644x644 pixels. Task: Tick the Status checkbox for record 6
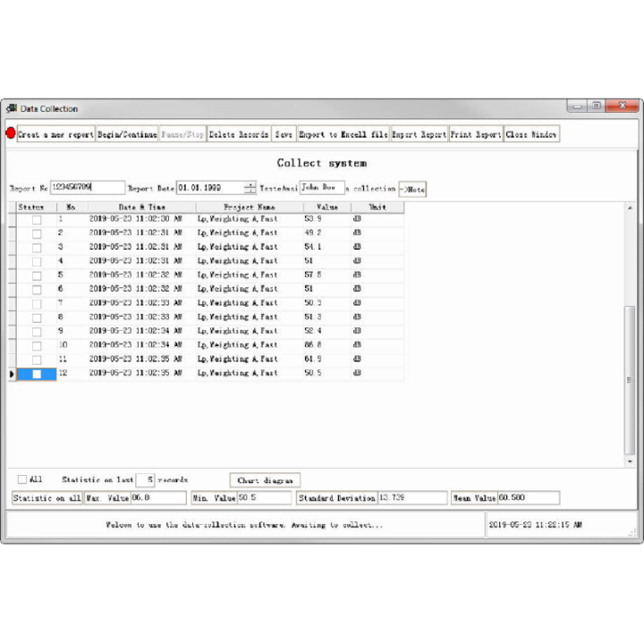(x=37, y=290)
